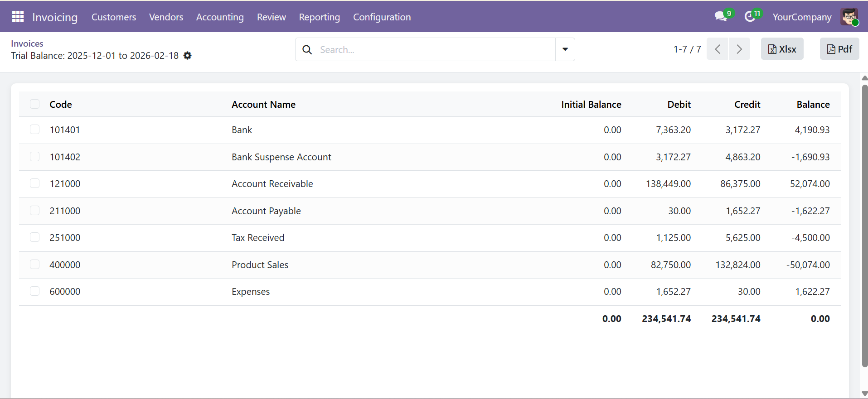This screenshot has height=399, width=868.
Task: Check the Bank account row checkbox
Action: pos(34,130)
